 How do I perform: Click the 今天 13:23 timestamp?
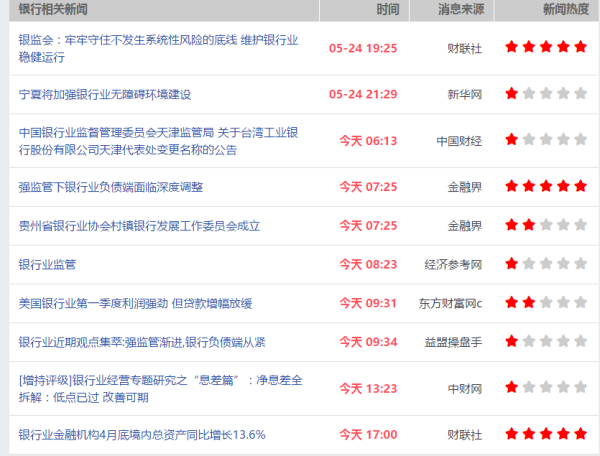point(368,389)
